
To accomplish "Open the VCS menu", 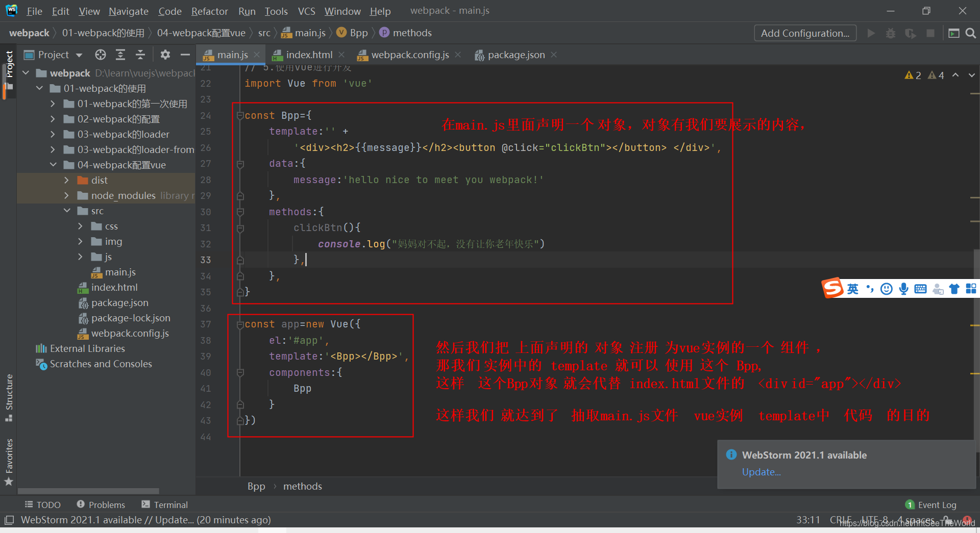I will 306,11.
